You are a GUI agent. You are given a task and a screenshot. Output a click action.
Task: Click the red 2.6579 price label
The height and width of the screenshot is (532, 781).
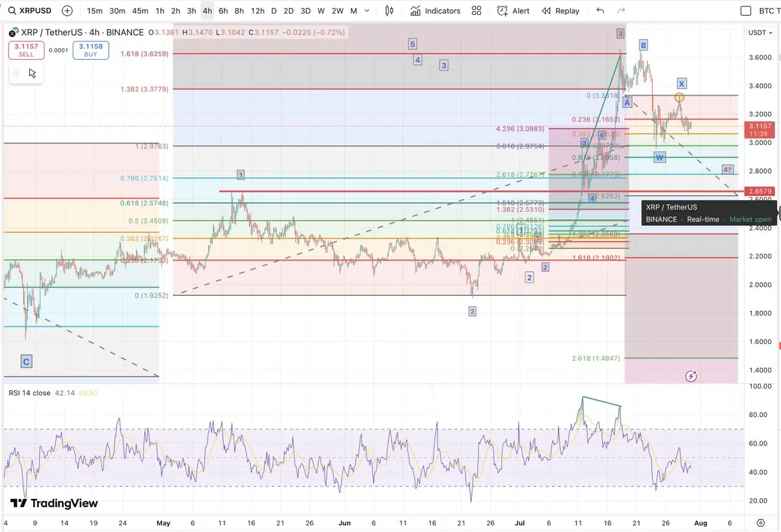760,191
